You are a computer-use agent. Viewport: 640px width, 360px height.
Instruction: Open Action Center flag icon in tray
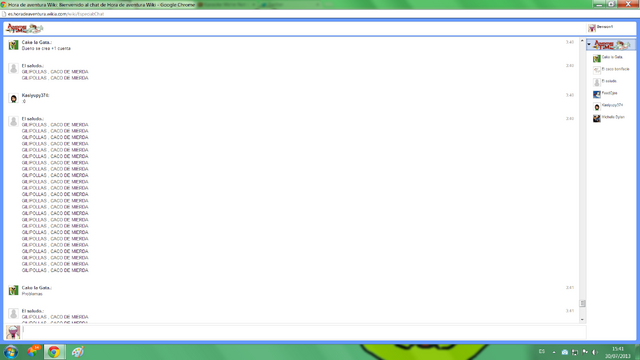(585, 352)
